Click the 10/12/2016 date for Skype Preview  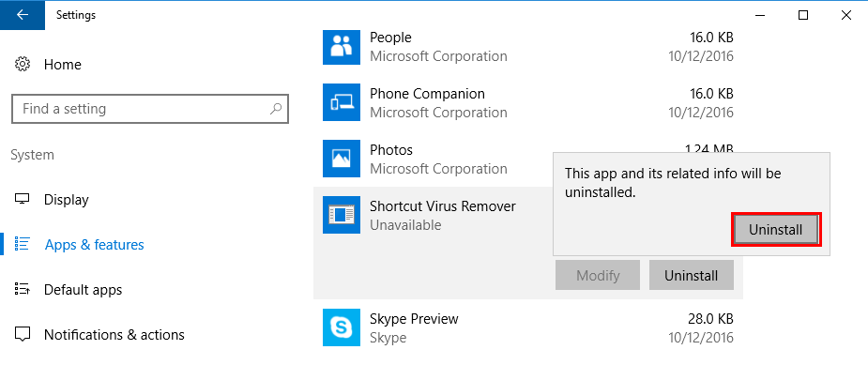pyautogui.click(x=701, y=337)
